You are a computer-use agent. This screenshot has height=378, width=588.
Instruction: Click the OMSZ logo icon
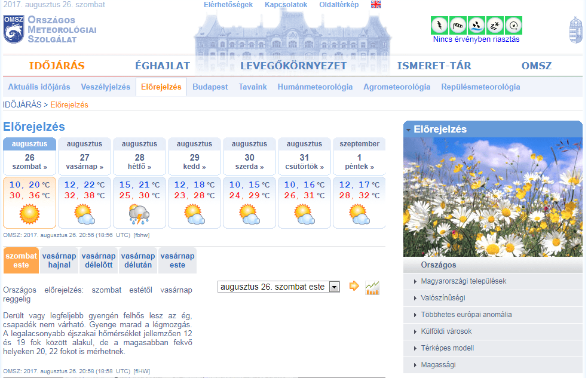pos(14,29)
